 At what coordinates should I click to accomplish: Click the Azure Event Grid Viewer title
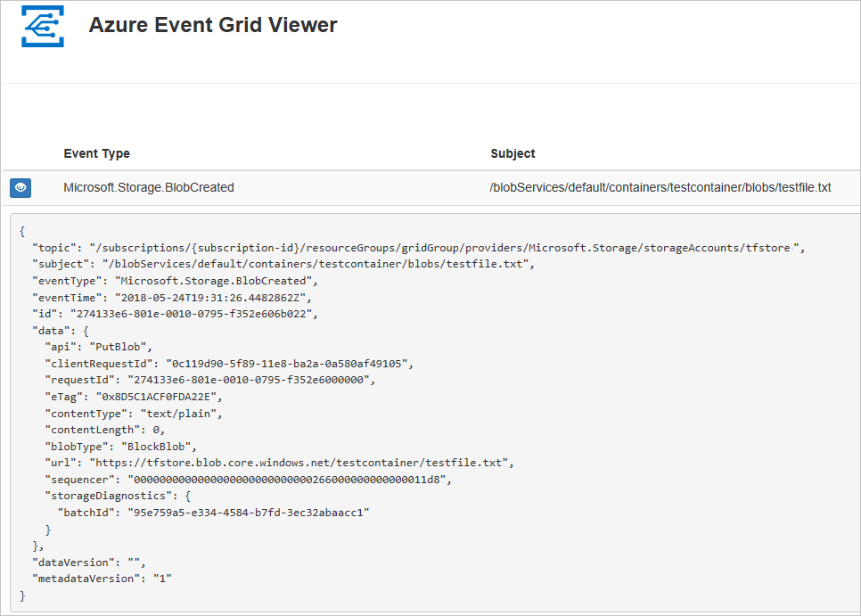212,25
